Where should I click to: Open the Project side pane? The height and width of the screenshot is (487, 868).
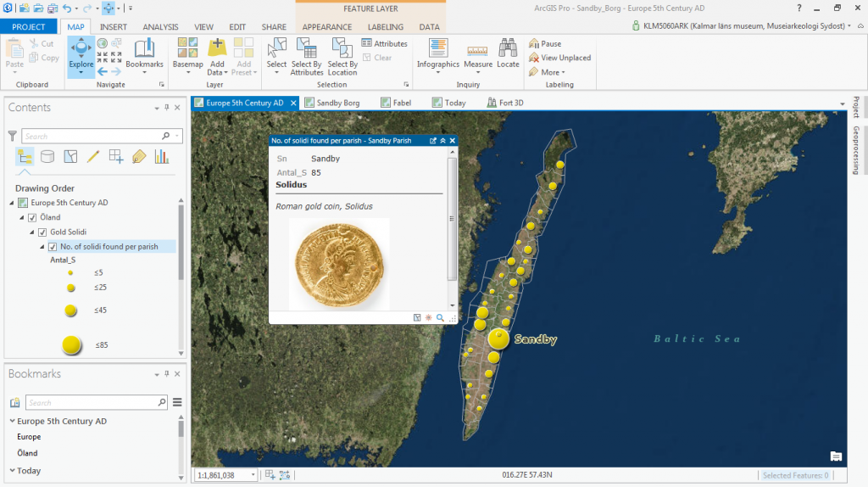tap(856, 107)
